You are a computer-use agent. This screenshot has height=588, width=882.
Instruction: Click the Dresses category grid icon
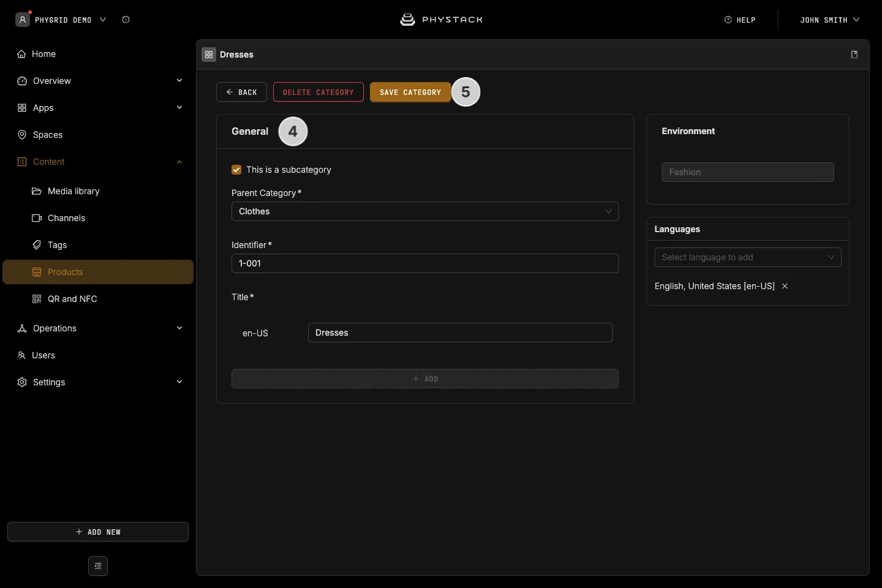point(209,55)
